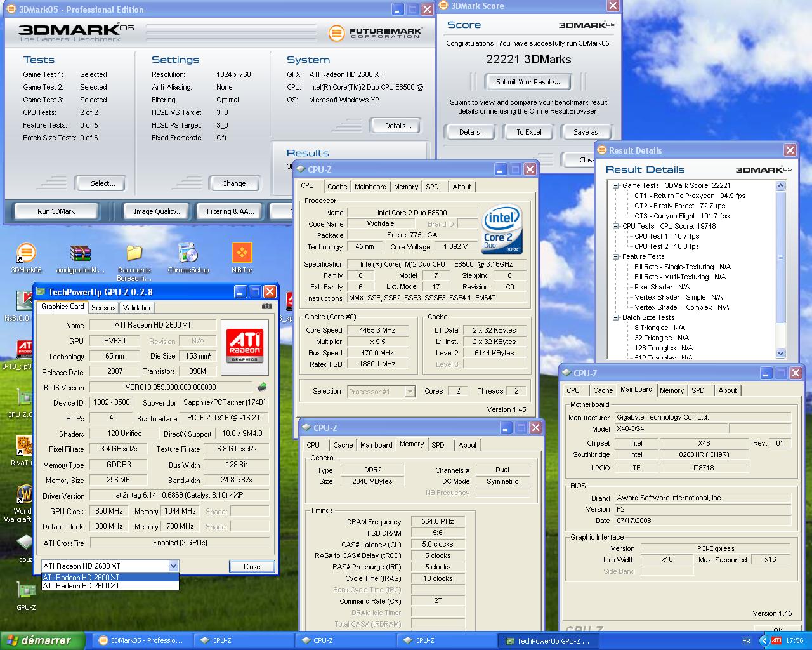The image size is (812, 650).
Task: Click the save BIOS chip icon in GPU-Z
Action: [x=261, y=387]
